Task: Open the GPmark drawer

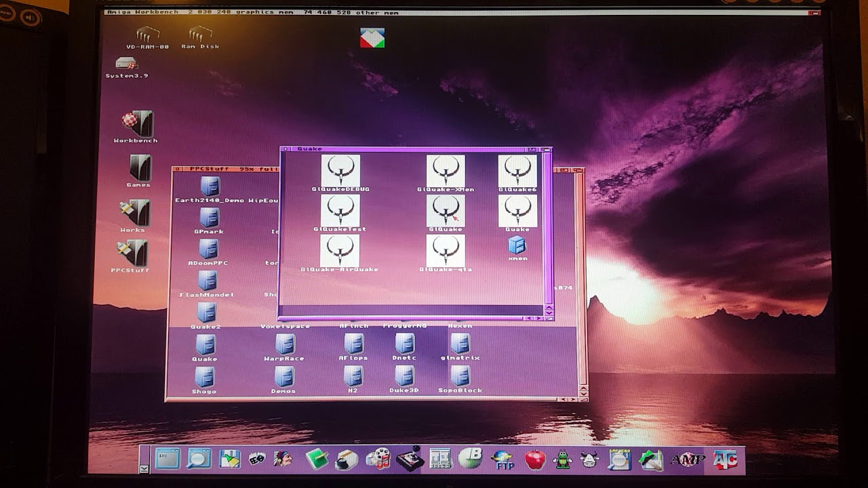Action: pyautogui.click(x=209, y=218)
